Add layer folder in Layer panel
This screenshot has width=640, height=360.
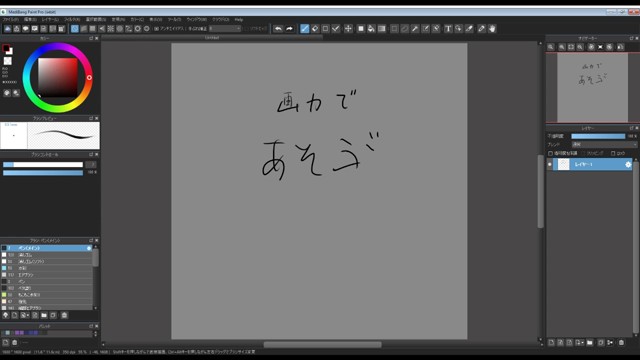590,342
